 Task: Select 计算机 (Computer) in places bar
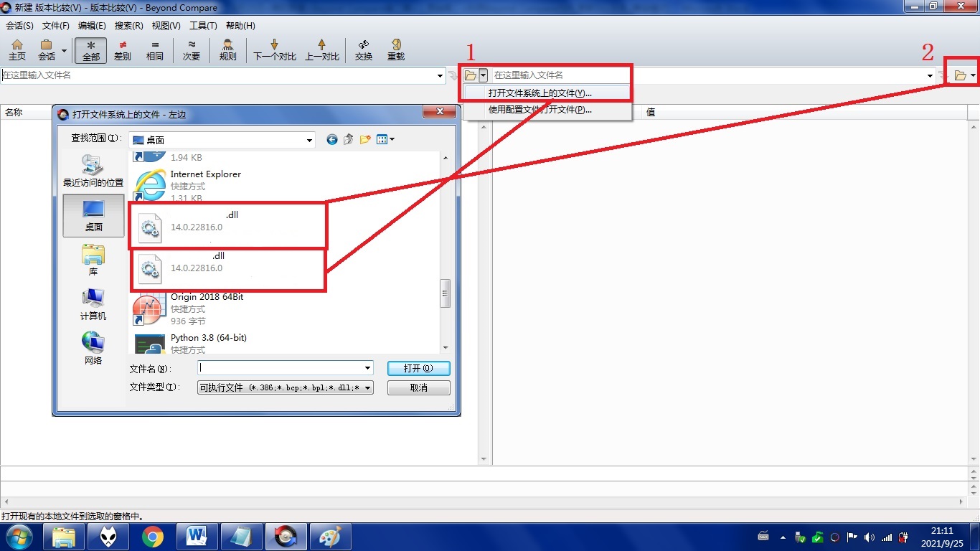(93, 304)
